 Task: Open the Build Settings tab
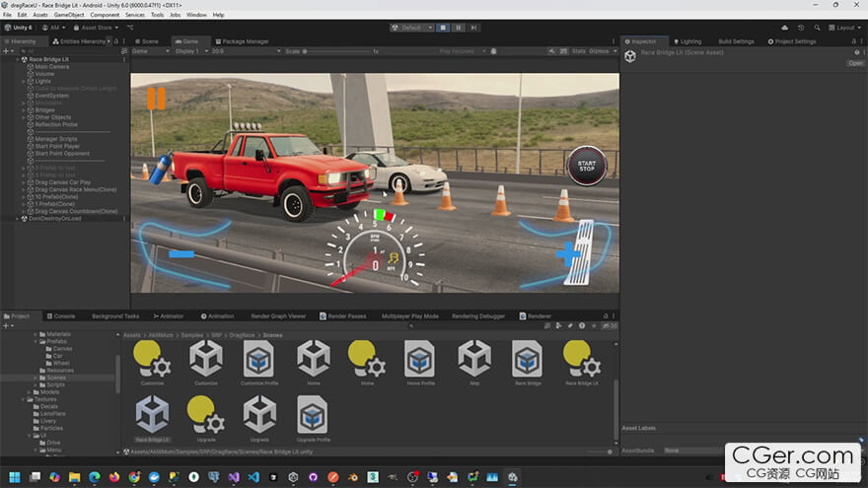[736, 41]
